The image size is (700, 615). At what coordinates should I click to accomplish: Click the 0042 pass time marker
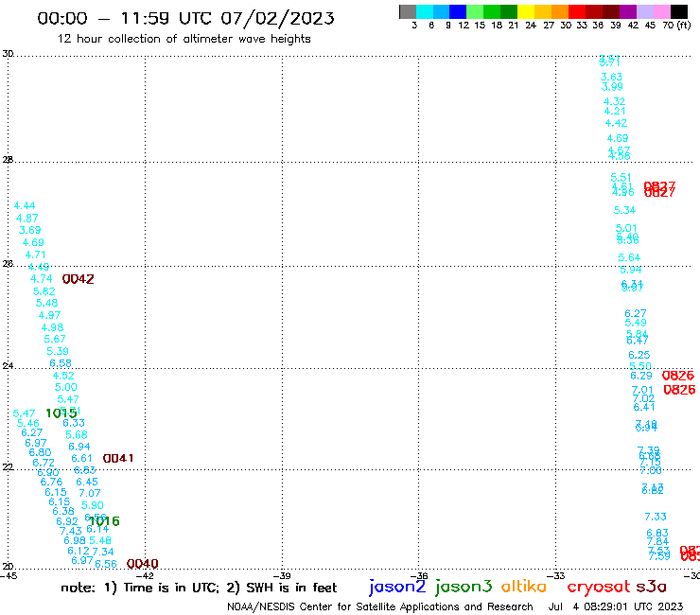[79, 279]
